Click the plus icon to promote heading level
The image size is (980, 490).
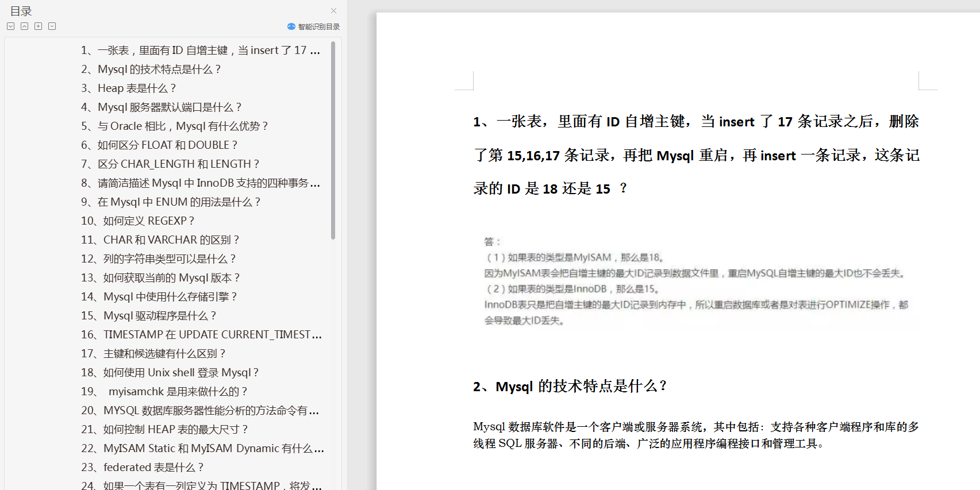click(39, 26)
